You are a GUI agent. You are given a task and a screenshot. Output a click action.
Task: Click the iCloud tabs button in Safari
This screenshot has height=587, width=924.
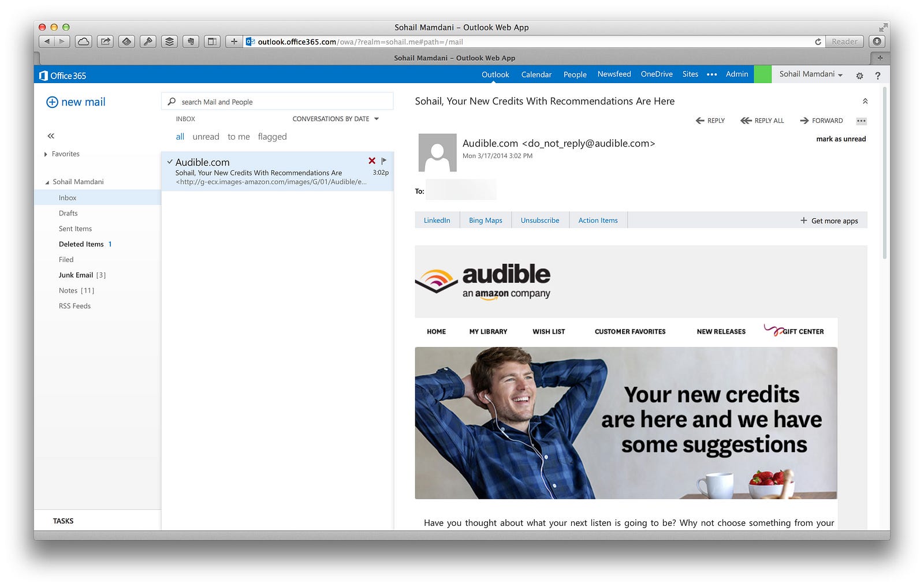point(84,42)
